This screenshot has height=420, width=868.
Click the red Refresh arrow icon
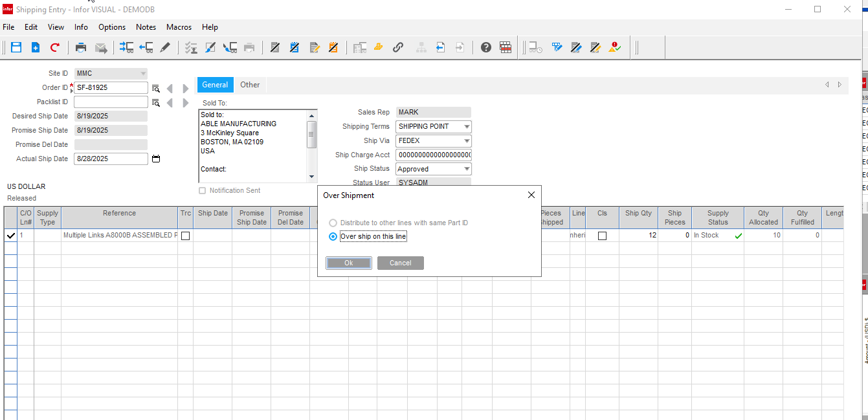pos(55,47)
